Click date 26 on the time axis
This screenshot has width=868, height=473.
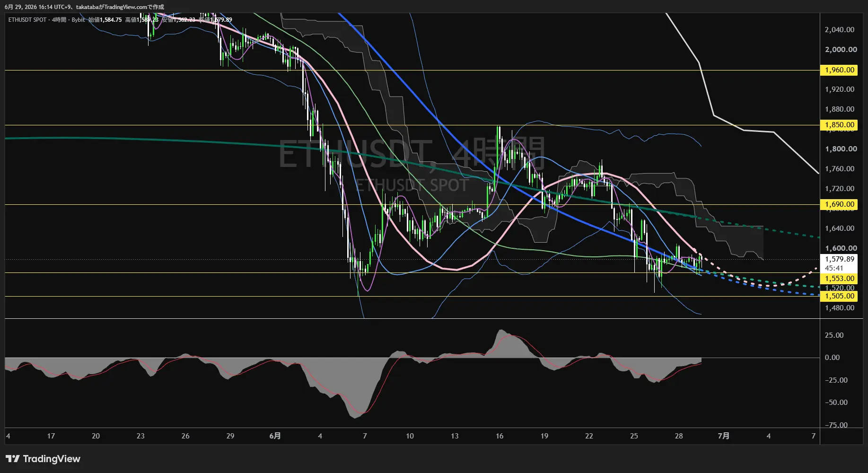(185, 436)
